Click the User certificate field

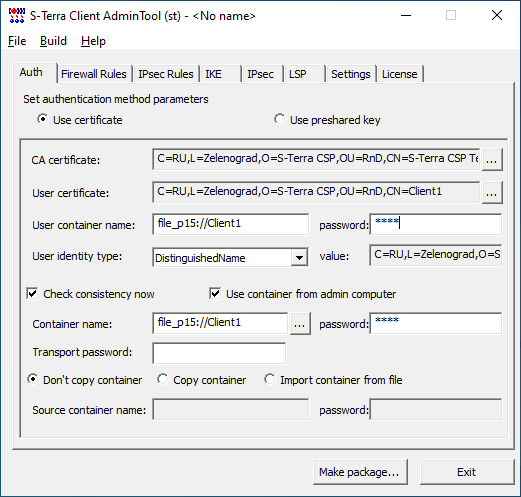316,192
